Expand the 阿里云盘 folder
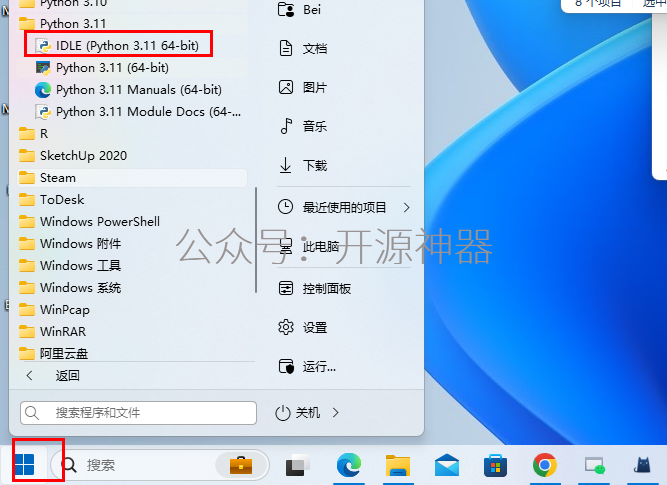667x485 pixels. 54,354
